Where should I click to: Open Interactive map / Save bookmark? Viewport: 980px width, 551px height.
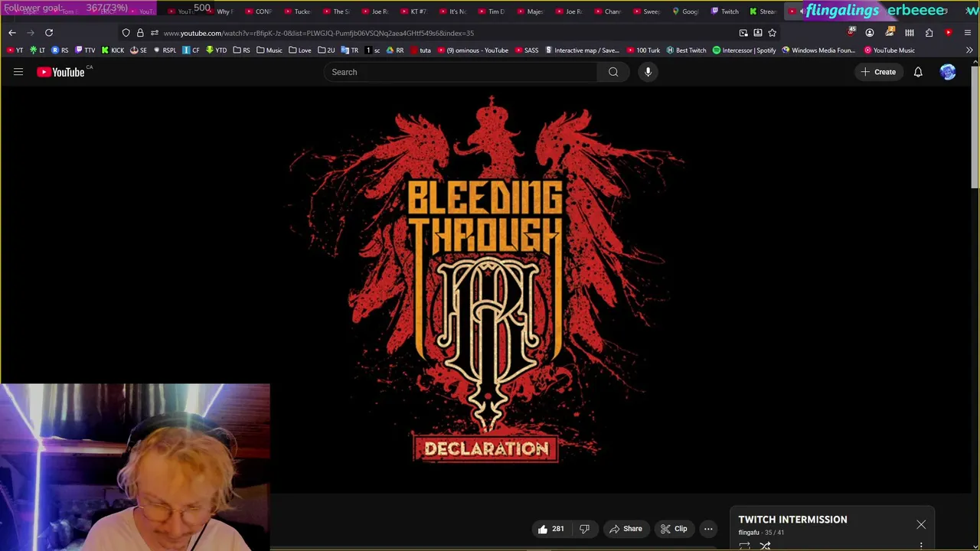(581, 51)
